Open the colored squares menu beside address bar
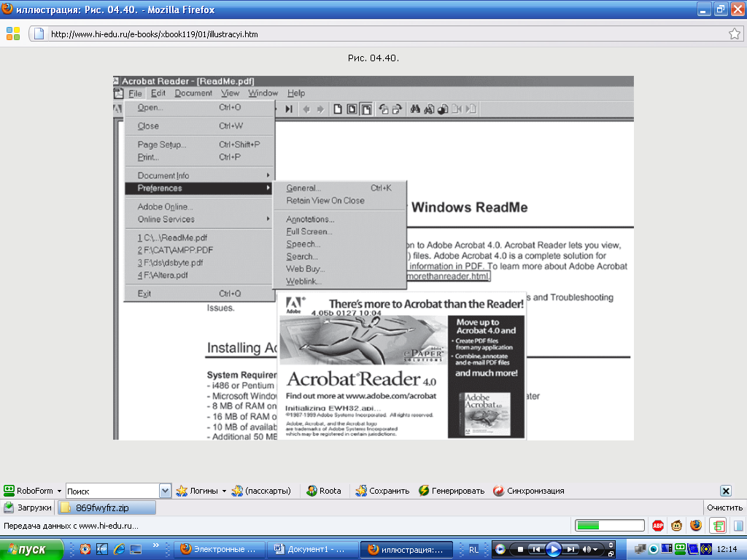747x560 pixels. [x=13, y=34]
